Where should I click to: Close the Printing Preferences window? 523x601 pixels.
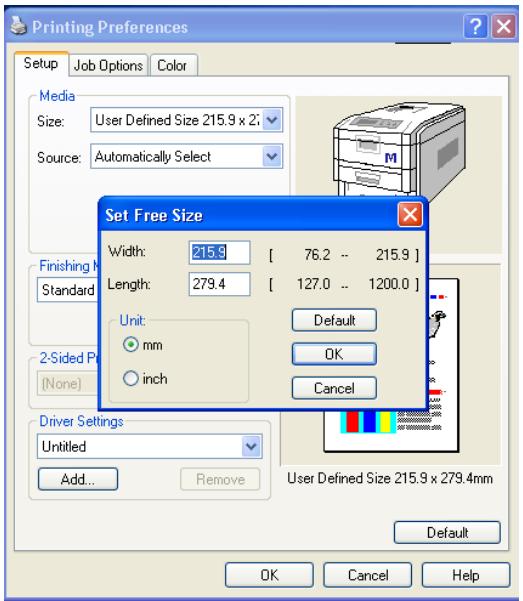[503, 26]
